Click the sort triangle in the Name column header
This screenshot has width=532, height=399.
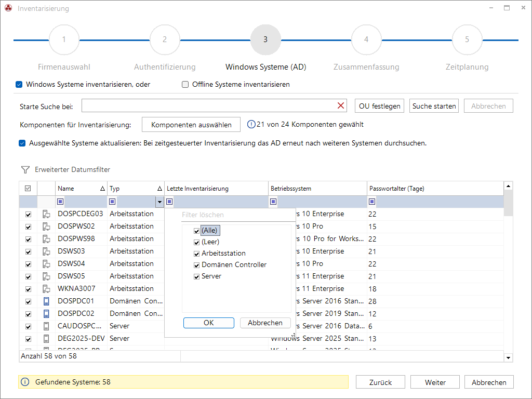[x=102, y=189]
